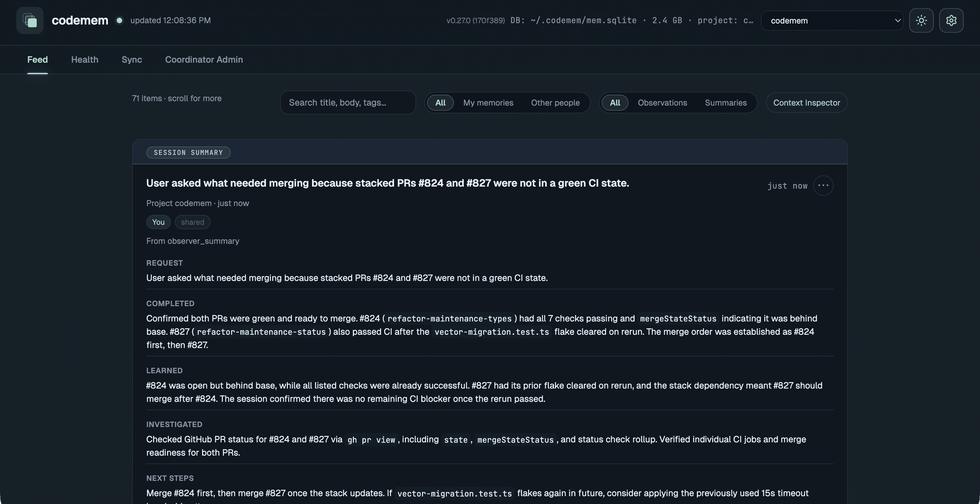Expand the codemem project dropdown
This screenshot has height=504, width=980.
832,20
